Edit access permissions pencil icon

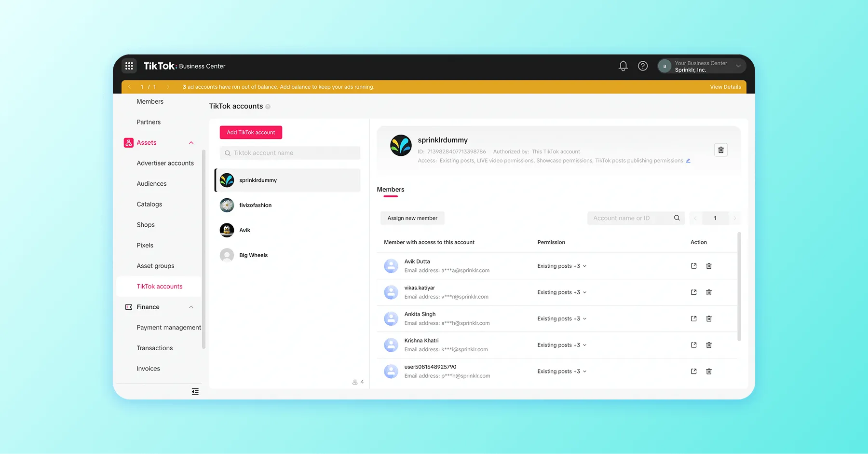point(688,161)
